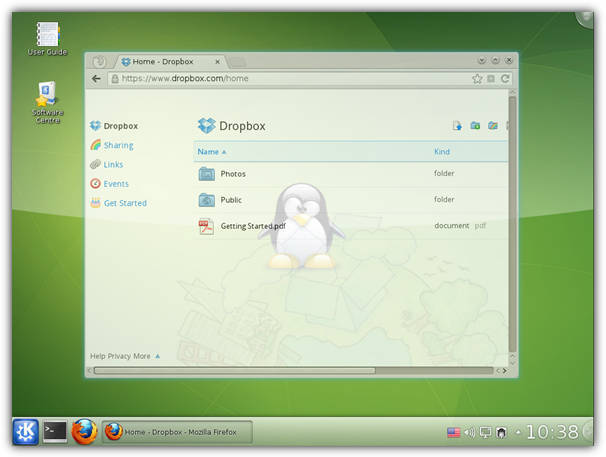The width and height of the screenshot is (606, 457).
Task: Open the volume speaker tray icon
Action: click(x=470, y=432)
